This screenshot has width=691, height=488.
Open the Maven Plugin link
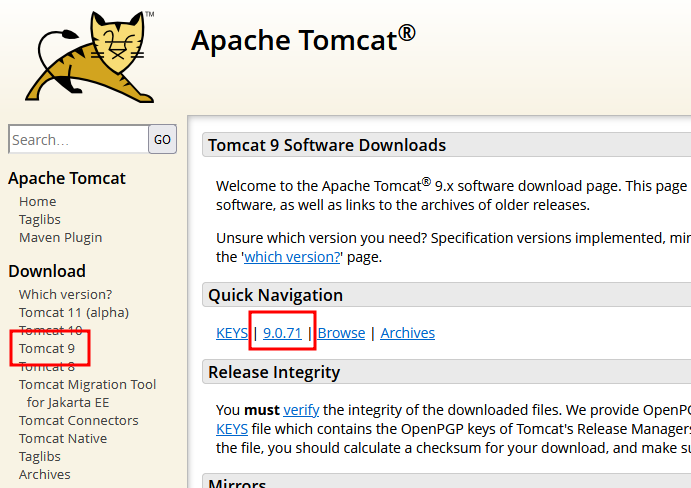point(60,238)
